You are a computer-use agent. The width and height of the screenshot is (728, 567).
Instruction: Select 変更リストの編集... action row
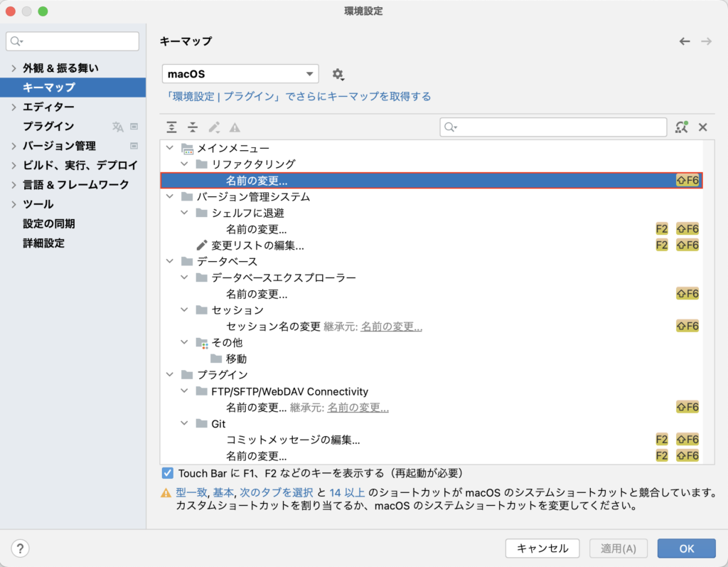pyautogui.click(x=432, y=245)
